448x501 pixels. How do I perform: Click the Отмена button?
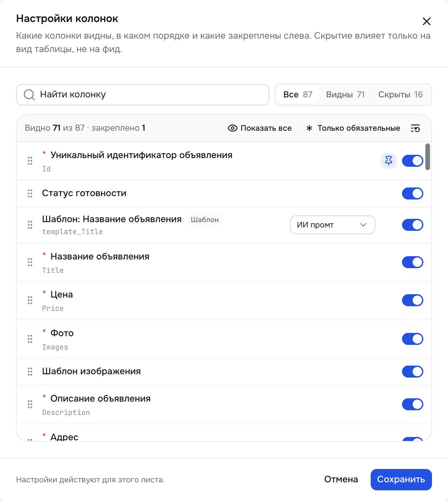coord(341,479)
